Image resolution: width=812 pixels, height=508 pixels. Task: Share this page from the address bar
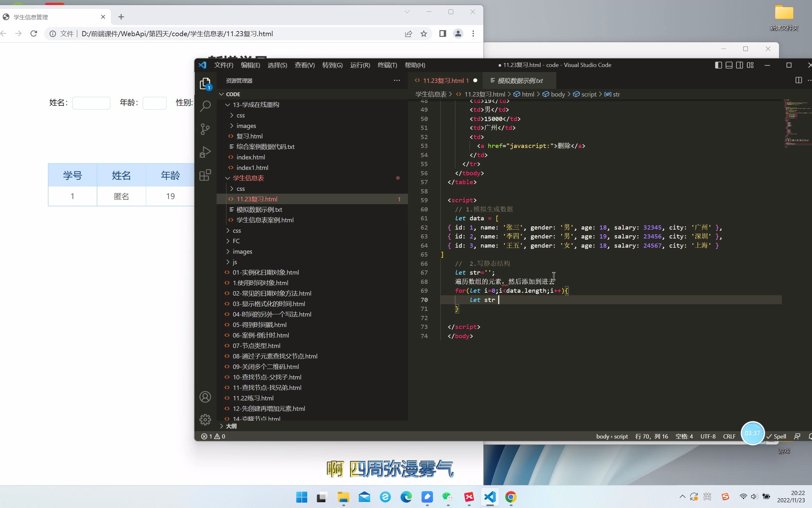408,34
